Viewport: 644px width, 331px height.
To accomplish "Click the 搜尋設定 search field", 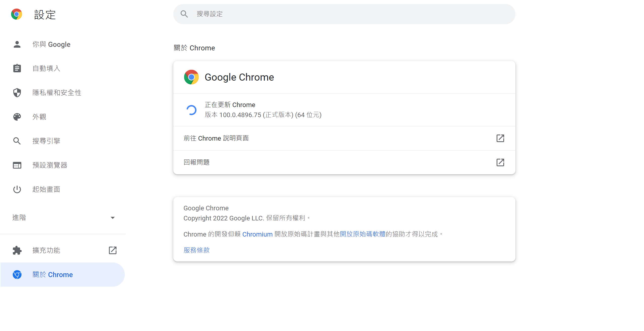I will (x=344, y=14).
